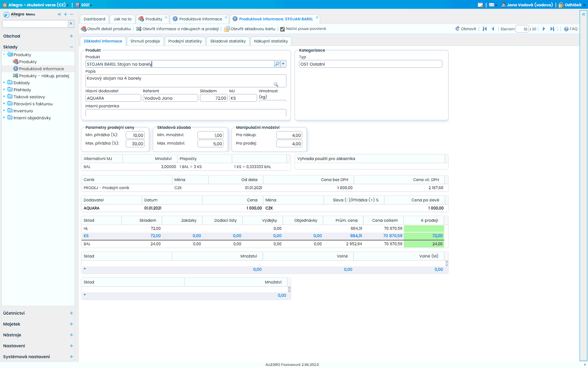The image size is (588, 368).
Task: Expand the Účetnictví menu section
Action: 71,313
